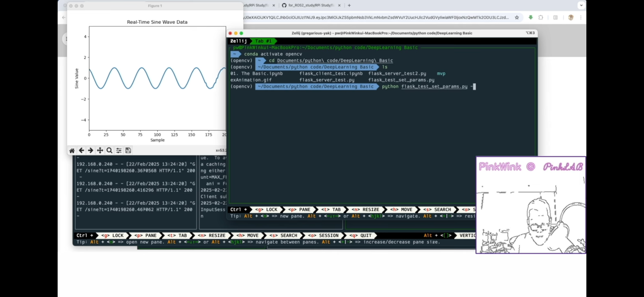The width and height of the screenshot is (644, 297).
Task: Click LOCK in the front Zellij window status bar
Action: click(266, 210)
